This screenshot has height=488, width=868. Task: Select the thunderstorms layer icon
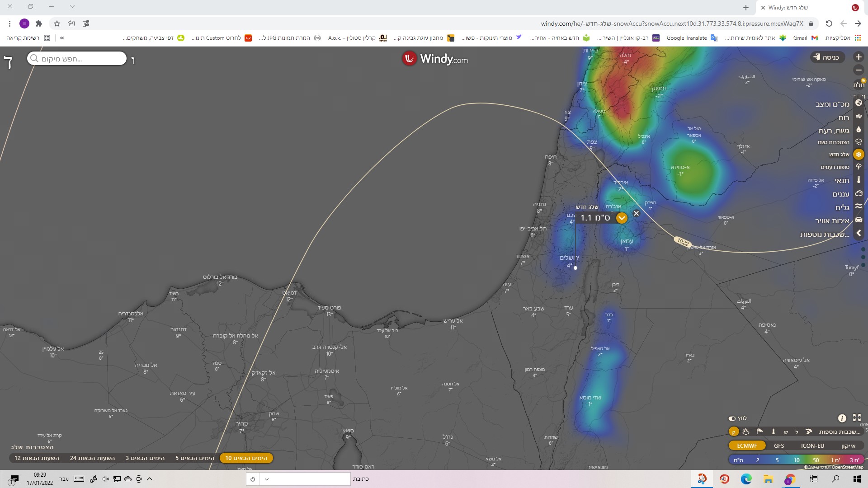click(859, 167)
